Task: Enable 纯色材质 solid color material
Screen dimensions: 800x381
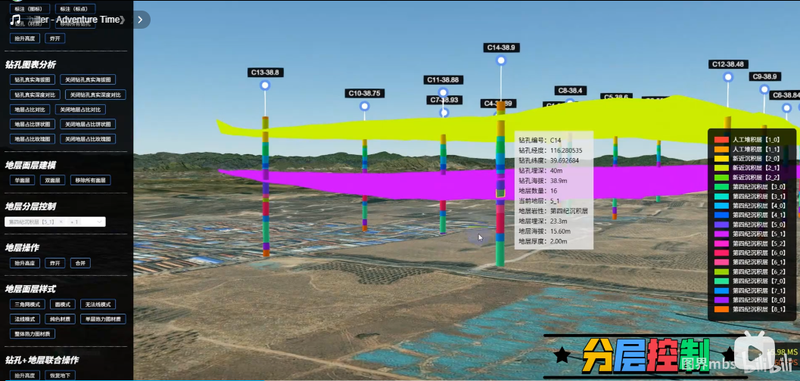Action: pos(60,319)
